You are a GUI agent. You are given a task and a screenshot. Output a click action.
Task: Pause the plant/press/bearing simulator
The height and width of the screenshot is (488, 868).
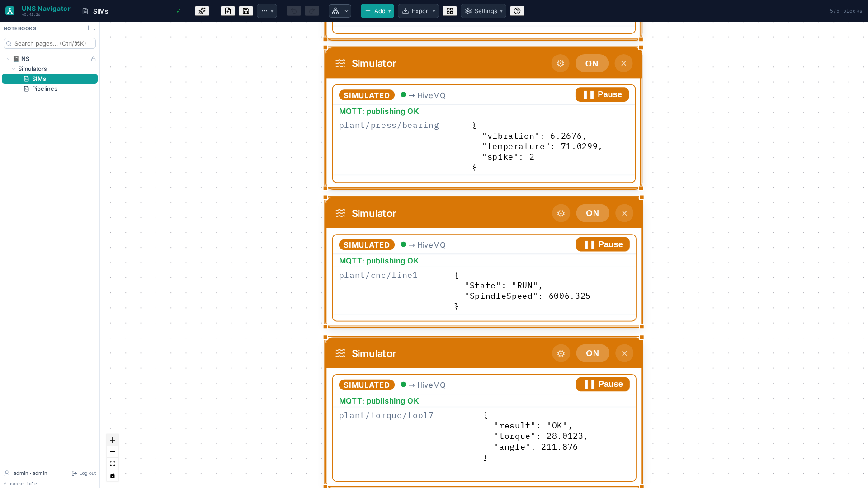tap(602, 94)
